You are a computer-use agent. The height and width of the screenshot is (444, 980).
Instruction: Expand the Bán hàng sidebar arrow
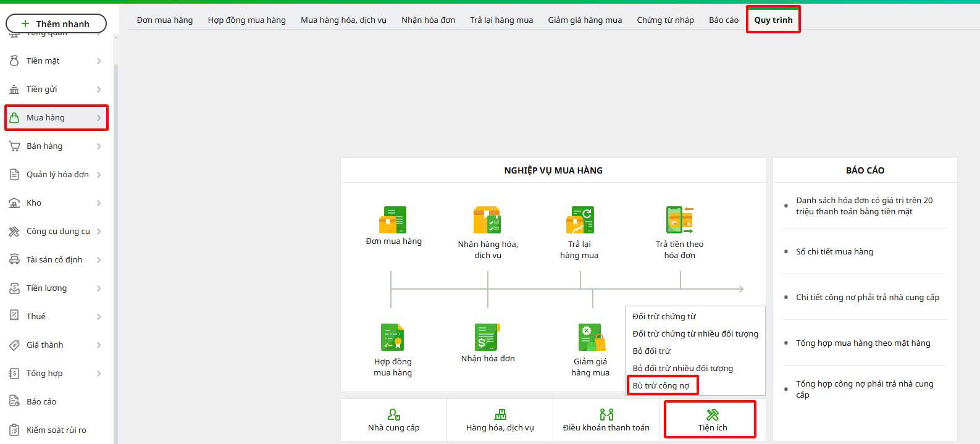(x=99, y=146)
